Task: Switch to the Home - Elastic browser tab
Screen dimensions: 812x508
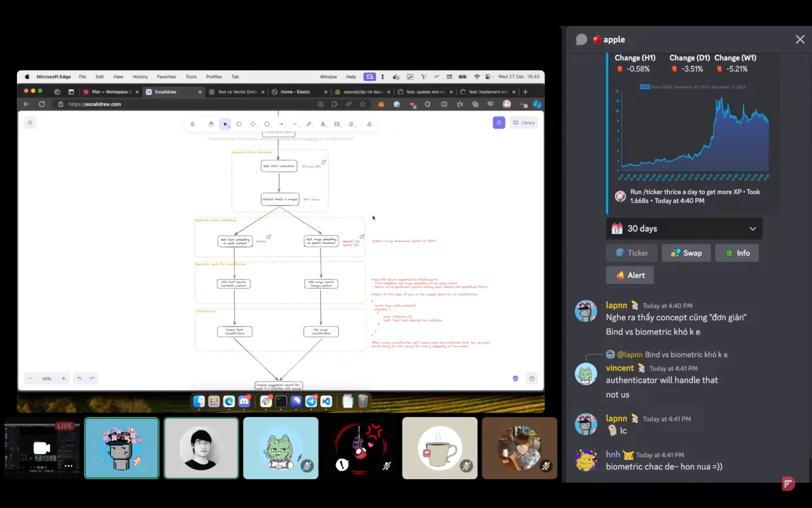Action: click(x=299, y=92)
